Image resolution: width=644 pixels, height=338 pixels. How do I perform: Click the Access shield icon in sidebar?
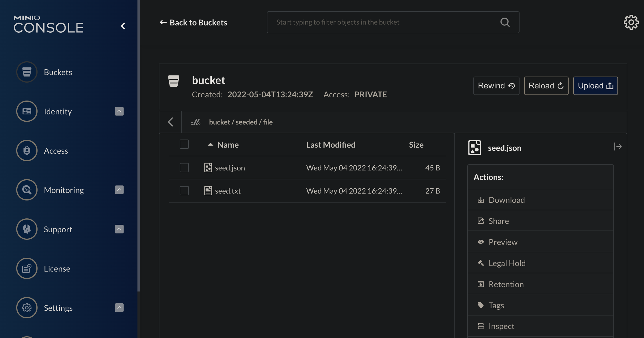[x=27, y=151]
